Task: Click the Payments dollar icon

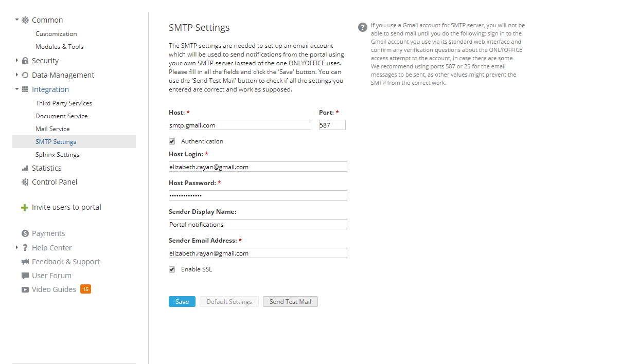Action: [x=25, y=233]
